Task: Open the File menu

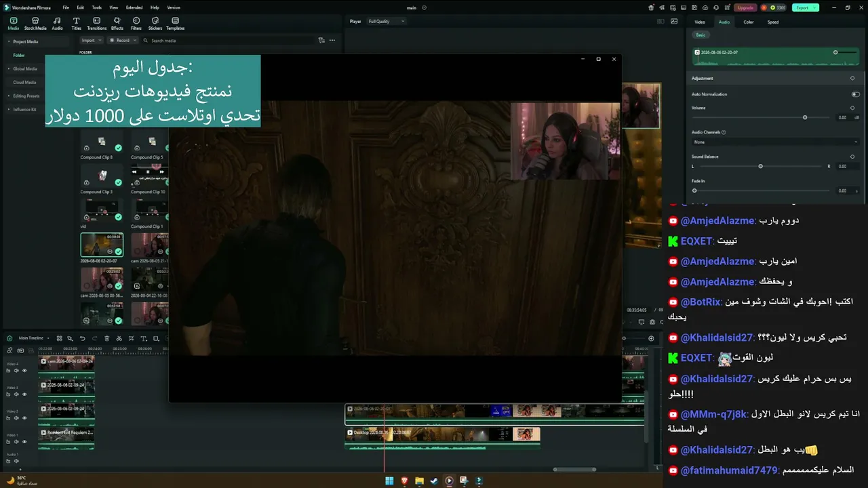Action: pyautogui.click(x=66, y=7)
